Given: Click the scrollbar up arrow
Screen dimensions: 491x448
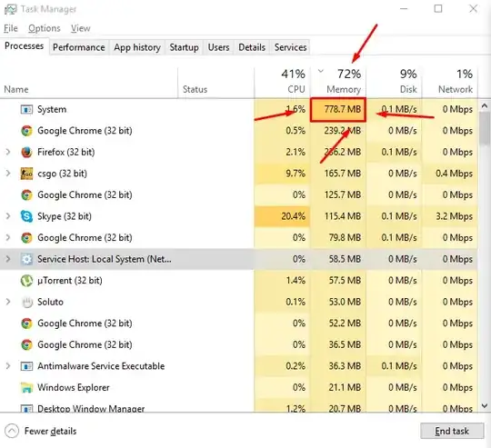Looking at the screenshot, I should pyautogui.click(x=485, y=105).
